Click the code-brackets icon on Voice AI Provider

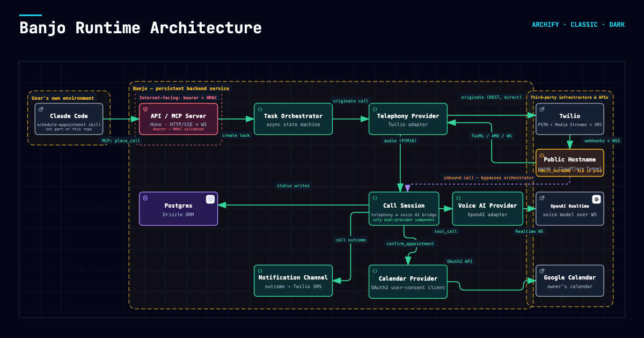click(458, 198)
